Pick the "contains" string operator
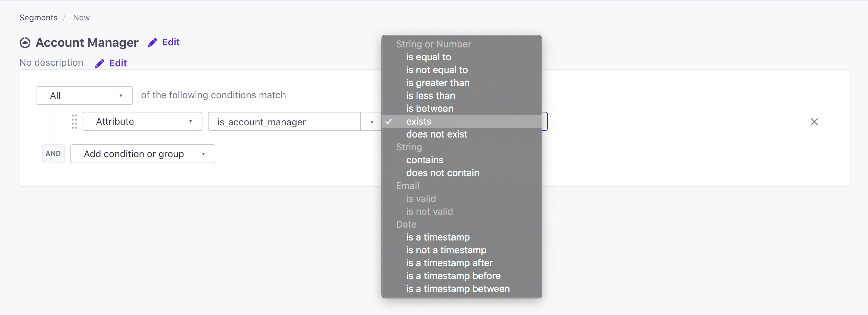This screenshot has height=315, width=868. coord(425,160)
